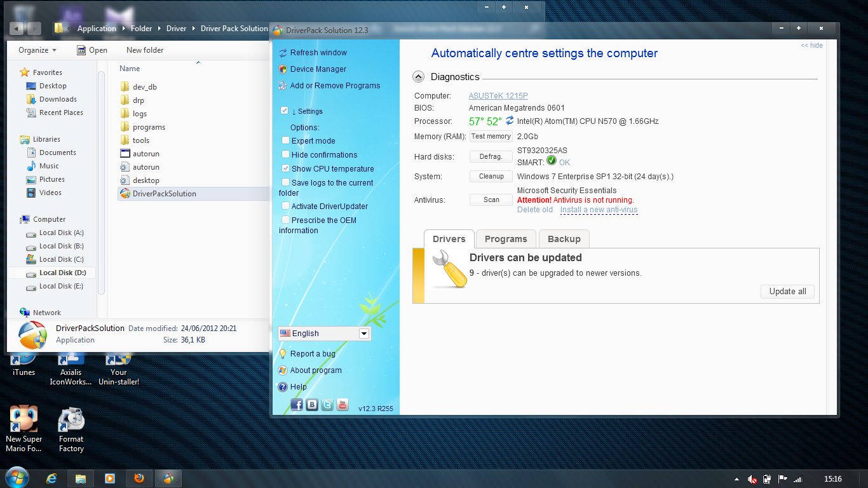This screenshot has height=488, width=868.
Task: Click the breadcrumb arrow after Application
Action: [123, 29]
